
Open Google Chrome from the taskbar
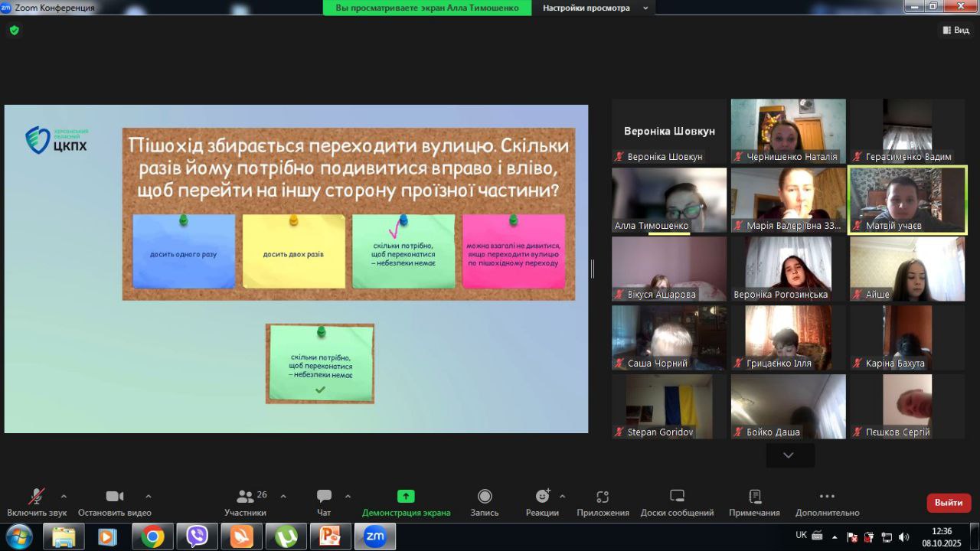click(x=152, y=537)
